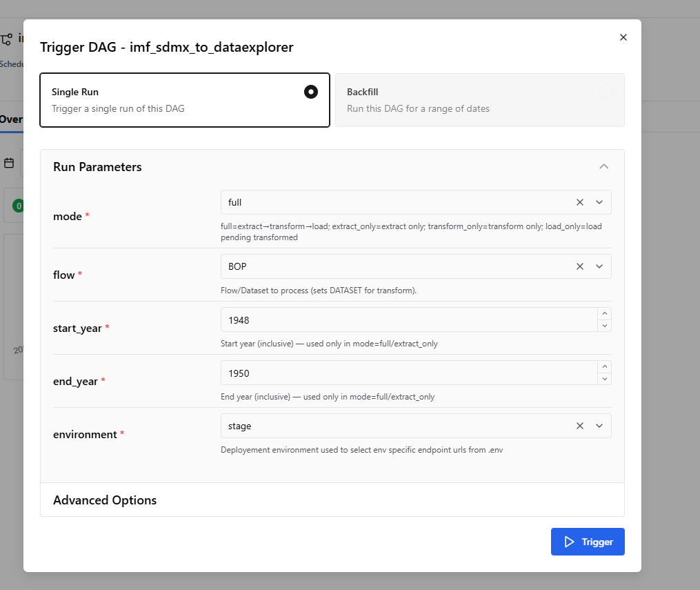Close the Trigger DAG dialog

623,37
